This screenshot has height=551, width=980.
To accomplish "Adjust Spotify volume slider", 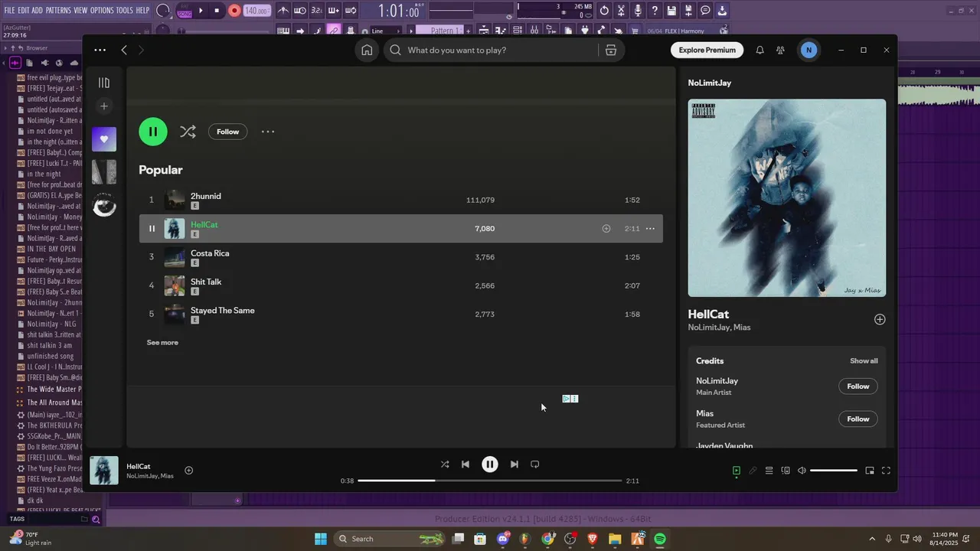I will pyautogui.click(x=834, y=471).
